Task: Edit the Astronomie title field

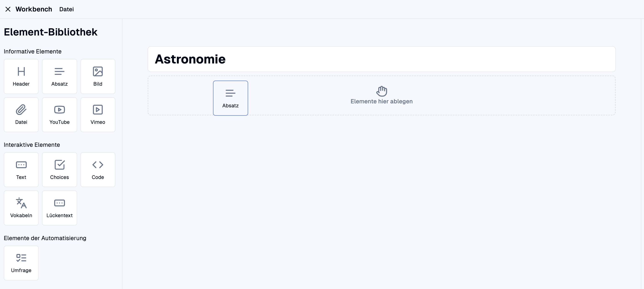Action: point(381,59)
